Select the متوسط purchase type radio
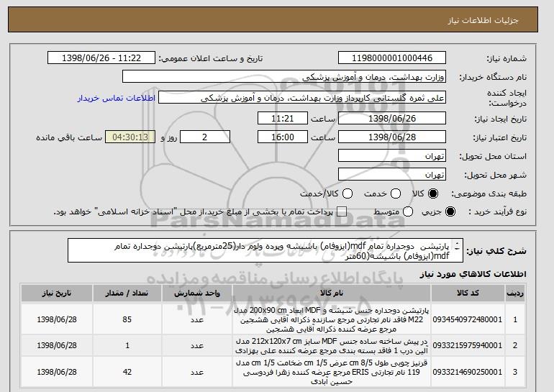This screenshot has width=554, height=392. 408,211
